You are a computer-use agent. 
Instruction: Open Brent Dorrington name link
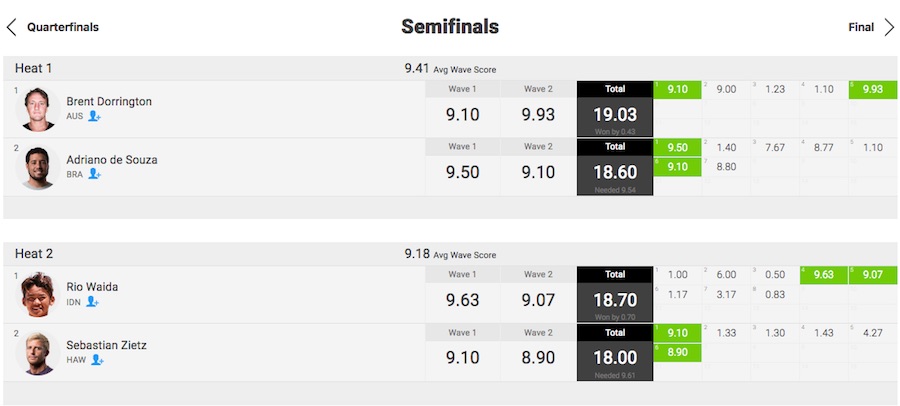[x=109, y=102]
